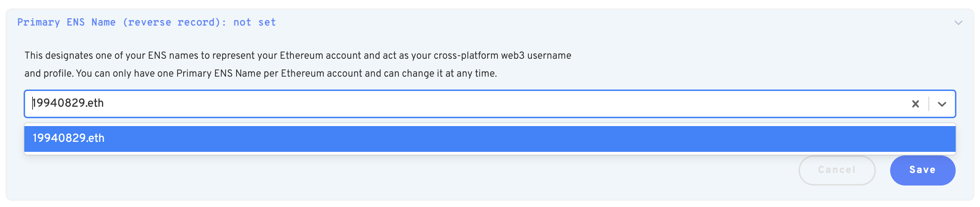Screen dimensions: 980x207
Task: Save the primary ENS name selection
Action: 922,170
